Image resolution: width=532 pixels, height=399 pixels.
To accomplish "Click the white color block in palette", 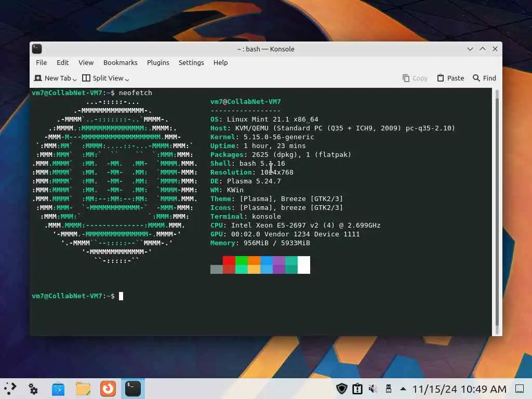I will [x=304, y=264].
